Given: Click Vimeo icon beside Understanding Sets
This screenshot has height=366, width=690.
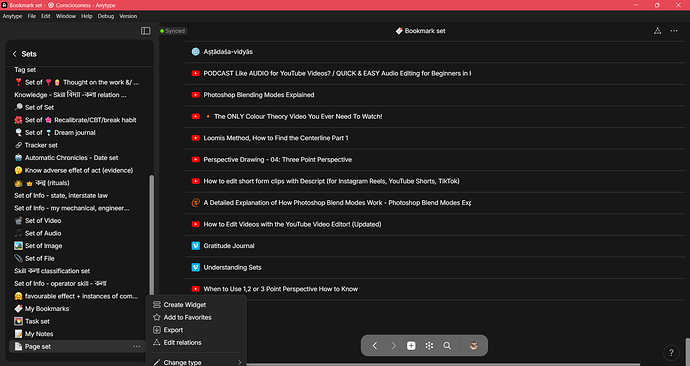Looking at the screenshot, I should point(196,267).
